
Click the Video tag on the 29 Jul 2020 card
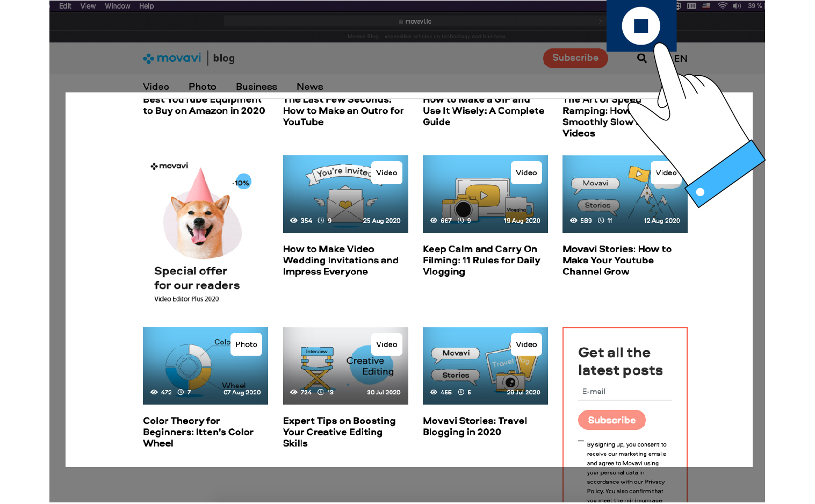526,344
